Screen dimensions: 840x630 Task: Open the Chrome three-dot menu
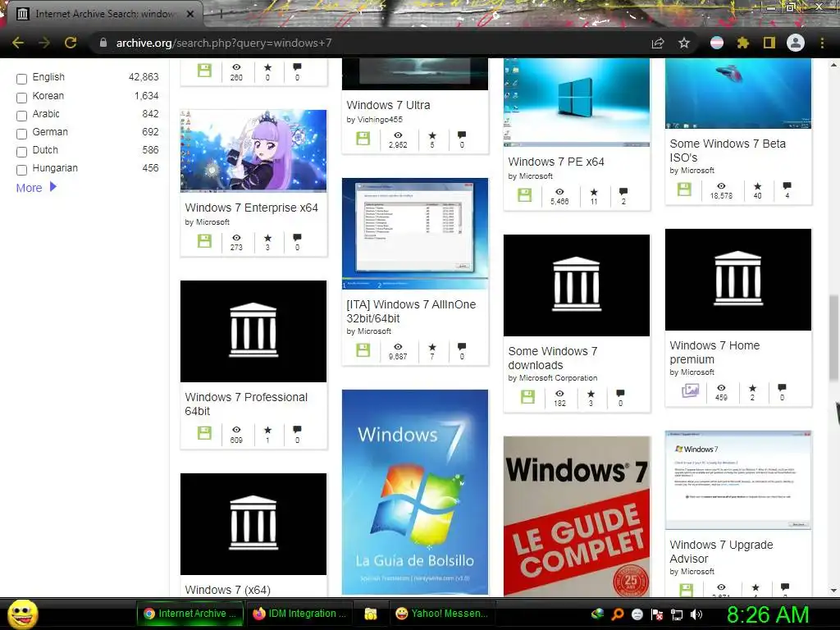822,43
